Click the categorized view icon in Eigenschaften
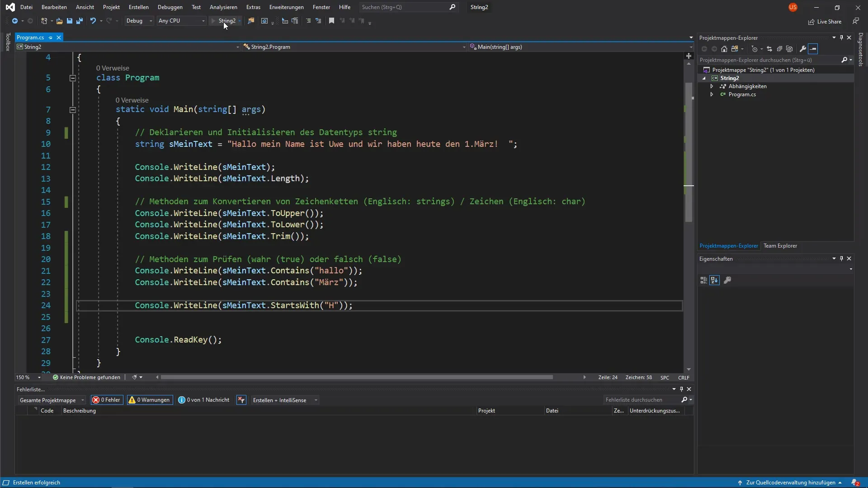This screenshot has width=868, height=488. point(703,280)
